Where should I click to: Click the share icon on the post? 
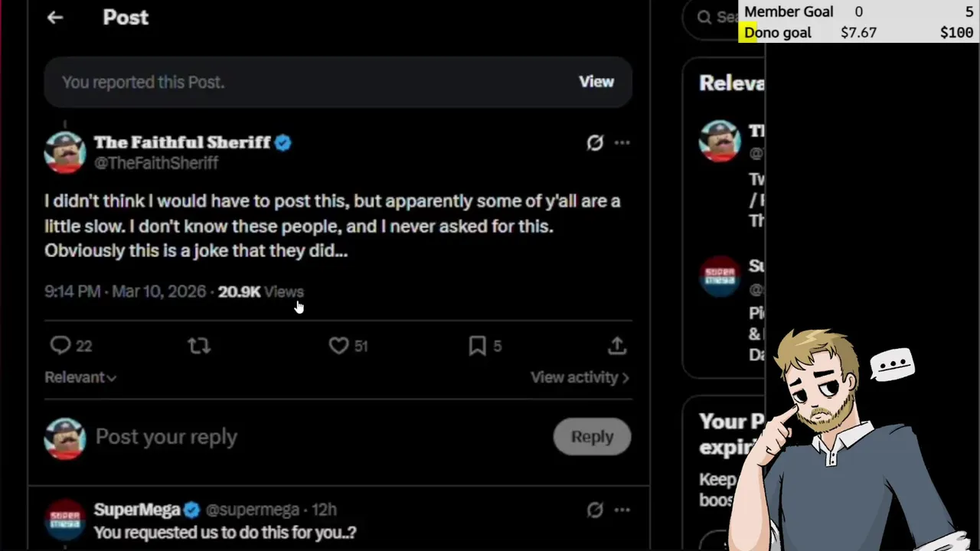point(617,346)
